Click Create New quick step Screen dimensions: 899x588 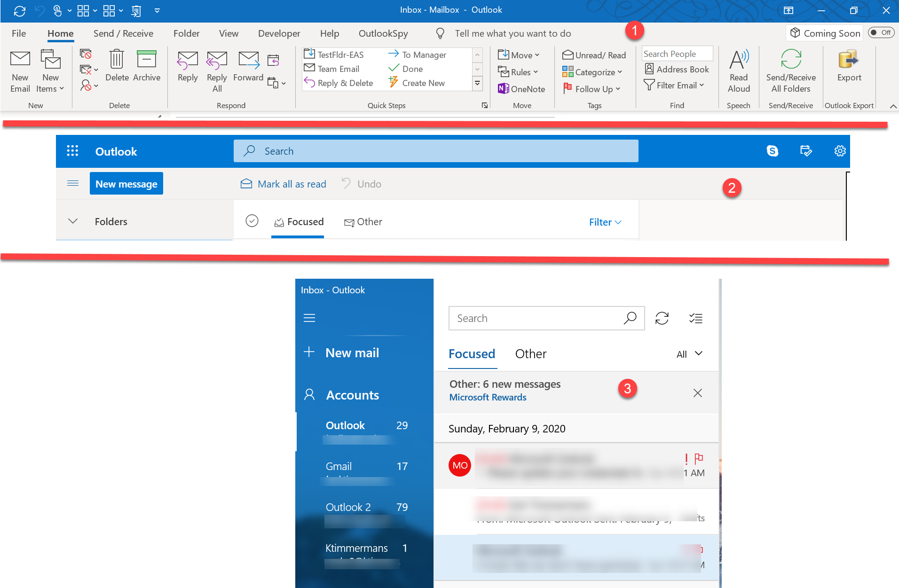click(417, 83)
